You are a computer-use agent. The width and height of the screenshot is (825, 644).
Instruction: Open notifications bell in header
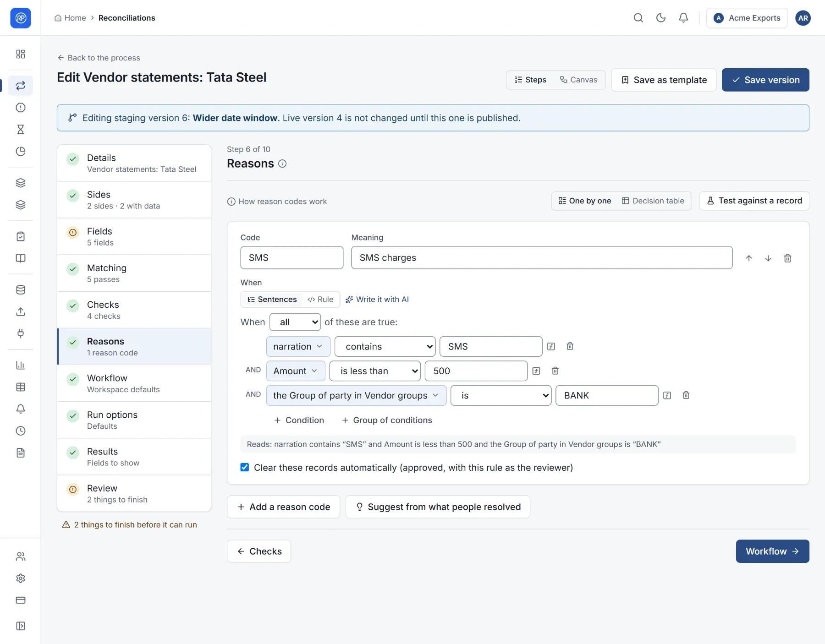pyautogui.click(x=683, y=18)
